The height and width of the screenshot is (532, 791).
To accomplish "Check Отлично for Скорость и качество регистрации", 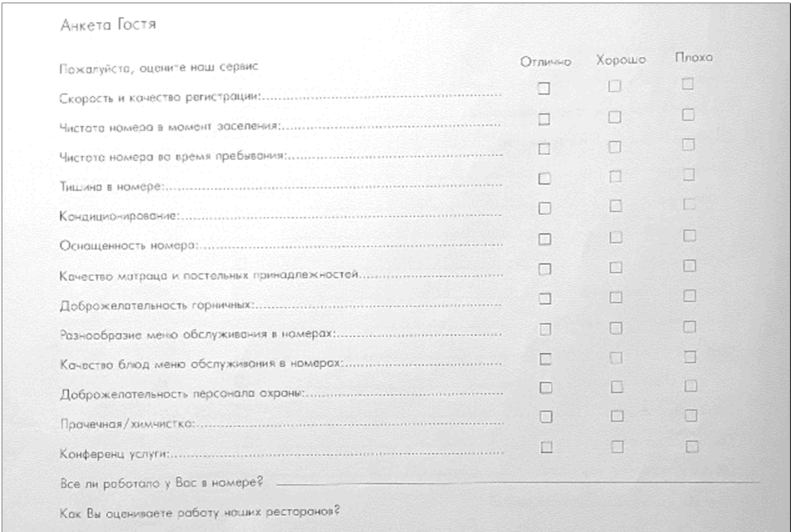I will click(543, 89).
